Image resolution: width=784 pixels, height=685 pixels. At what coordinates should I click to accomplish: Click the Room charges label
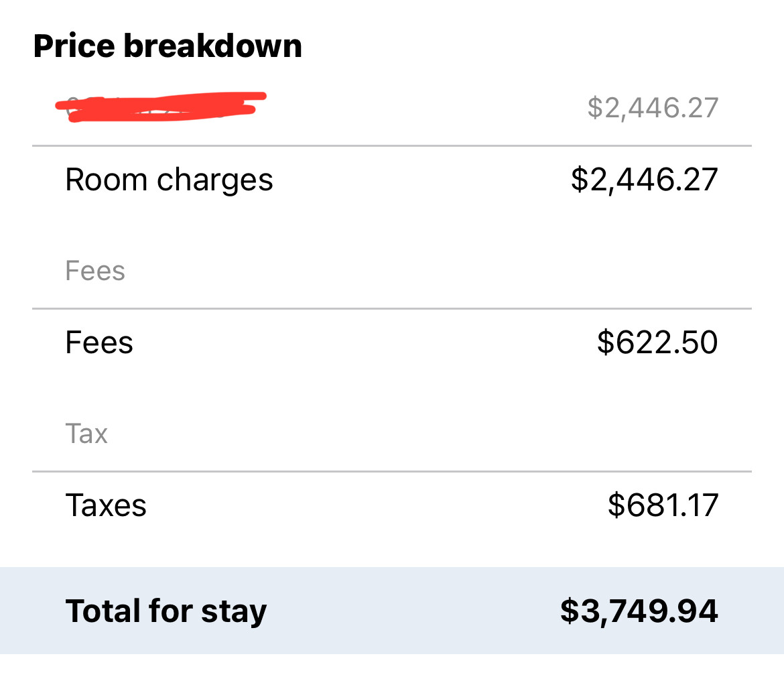[169, 180]
